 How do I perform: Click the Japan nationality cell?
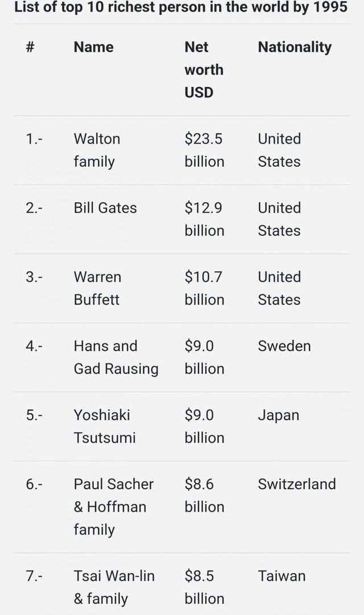click(x=278, y=415)
